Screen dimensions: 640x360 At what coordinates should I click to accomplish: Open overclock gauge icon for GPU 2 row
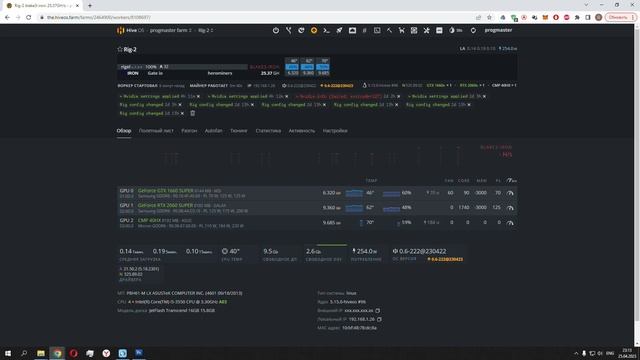pyautogui.click(x=510, y=223)
